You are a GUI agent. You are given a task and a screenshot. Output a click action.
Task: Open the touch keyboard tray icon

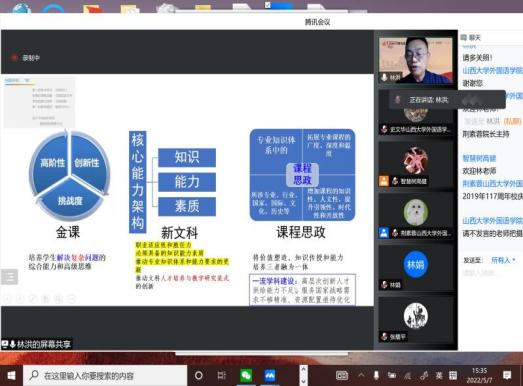(x=342, y=376)
